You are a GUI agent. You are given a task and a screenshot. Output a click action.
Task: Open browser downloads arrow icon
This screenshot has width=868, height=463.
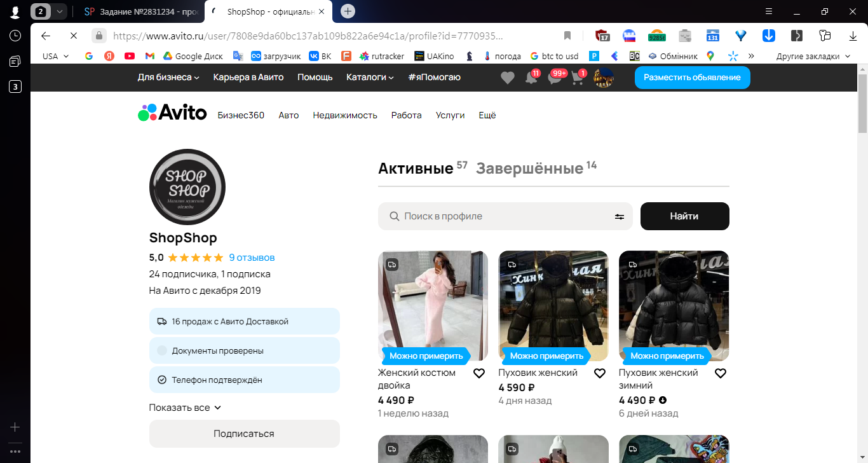853,36
